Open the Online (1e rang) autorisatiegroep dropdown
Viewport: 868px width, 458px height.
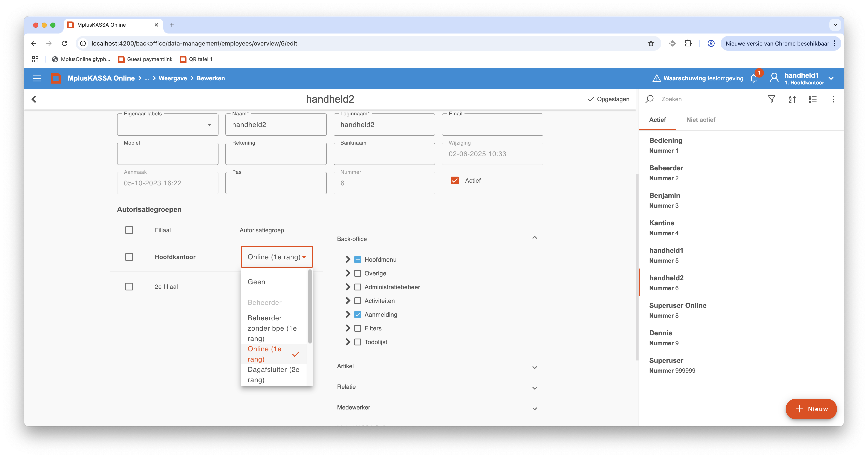point(277,257)
